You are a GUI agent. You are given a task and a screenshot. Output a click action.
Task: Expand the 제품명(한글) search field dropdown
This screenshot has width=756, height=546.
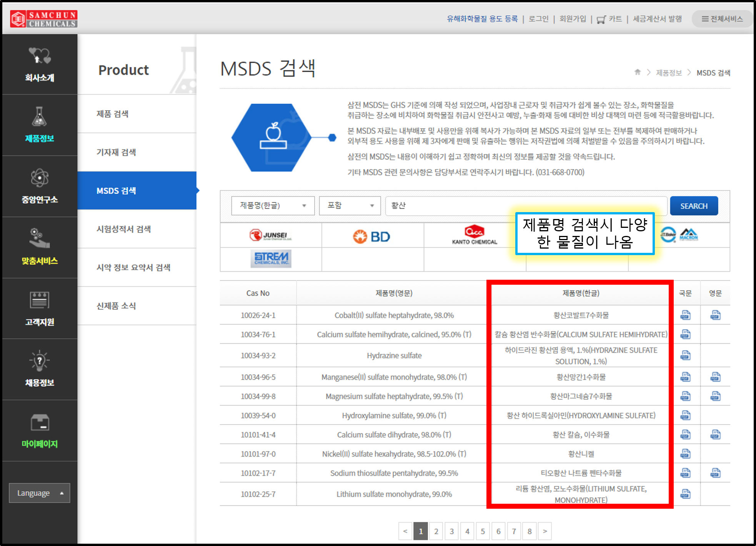(x=273, y=206)
